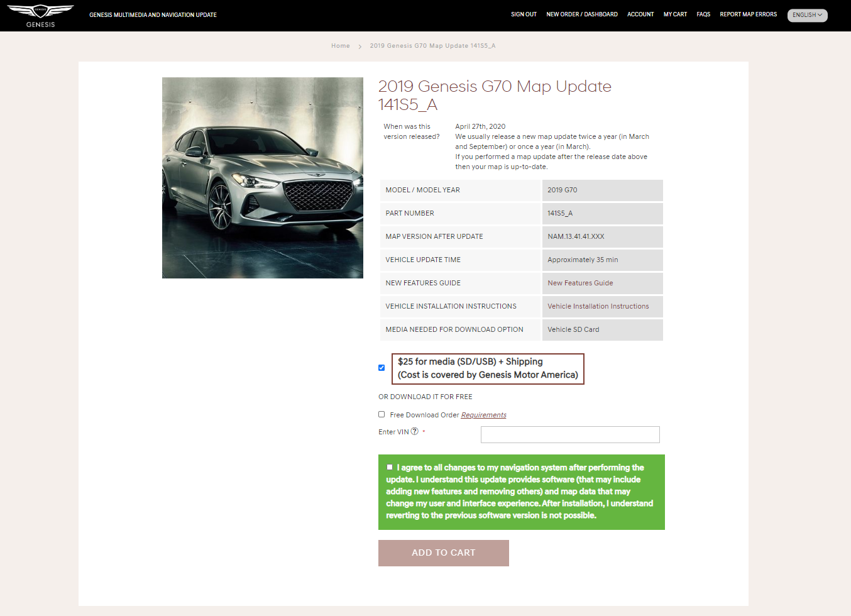Click the PART NUMBER label cell
This screenshot has width=851, height=616.
point(460,214)
